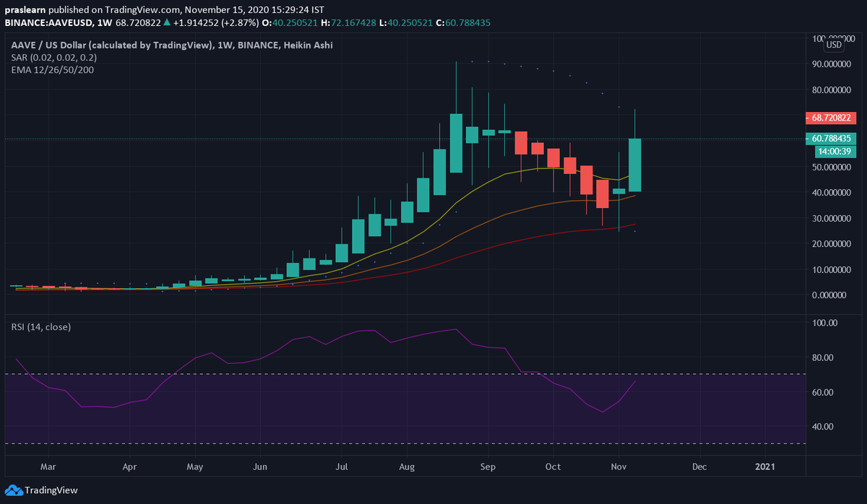Click the May label on time axis
The width and height of the screenshot is (867, 504).
point(195,467)
